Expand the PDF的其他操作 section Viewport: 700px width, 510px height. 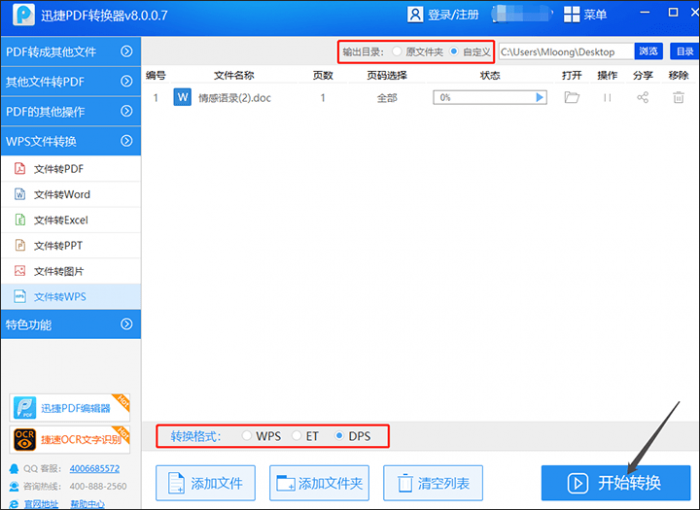[71, 111]
